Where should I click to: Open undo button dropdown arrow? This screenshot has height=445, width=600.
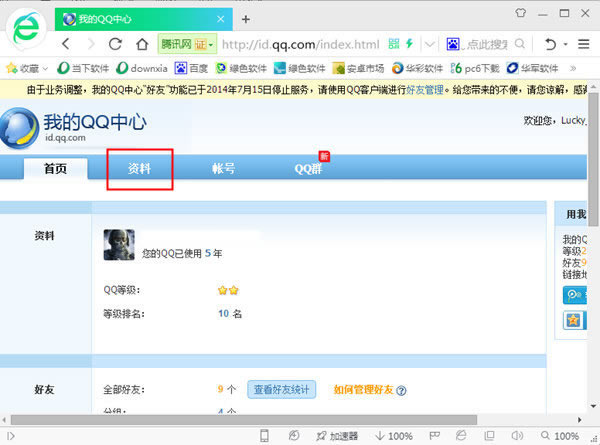(566, 44)
